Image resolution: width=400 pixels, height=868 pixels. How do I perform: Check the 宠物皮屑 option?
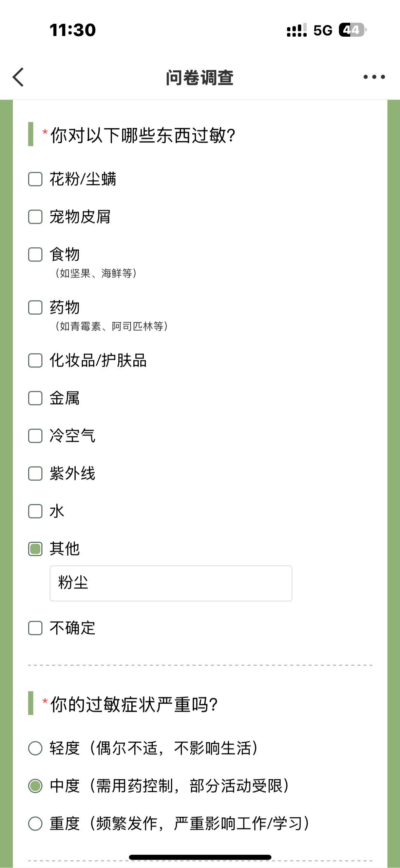[x=35, y=217]
